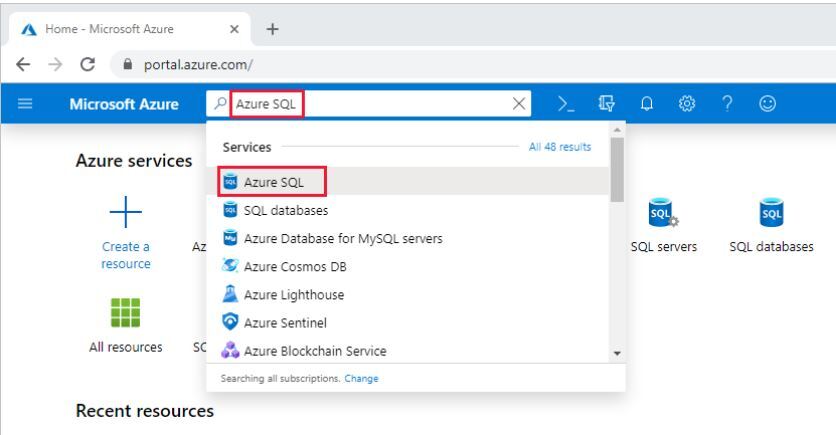Viewport: 836px width, 435px height.
Task: Select Azure Lighthouse result
Action: coord(408,294)
